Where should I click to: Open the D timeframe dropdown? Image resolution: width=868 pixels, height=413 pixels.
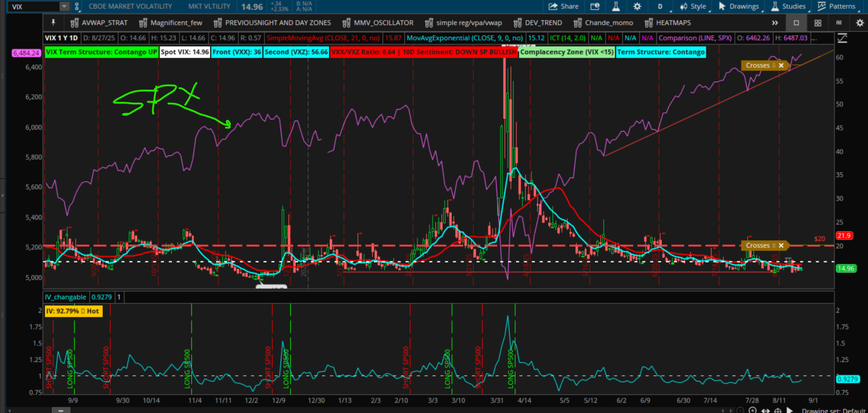pos(661,6)
